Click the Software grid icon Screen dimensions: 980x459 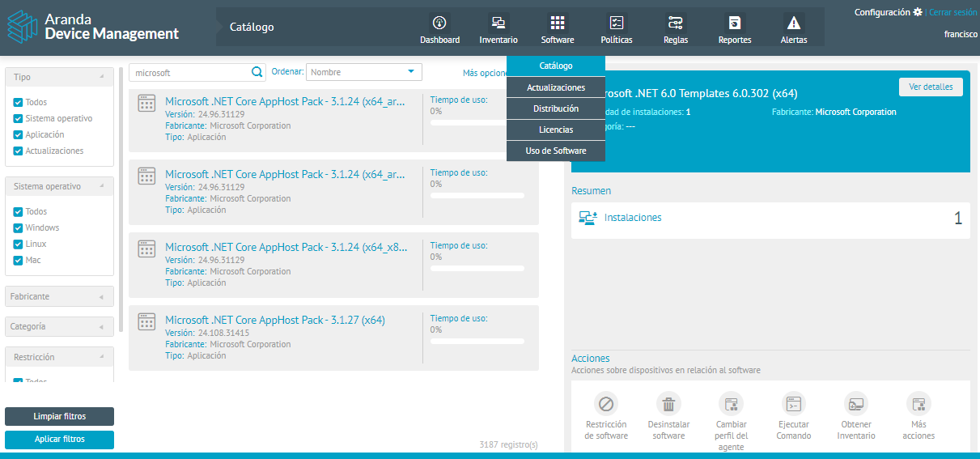click(x=558, y=23)
